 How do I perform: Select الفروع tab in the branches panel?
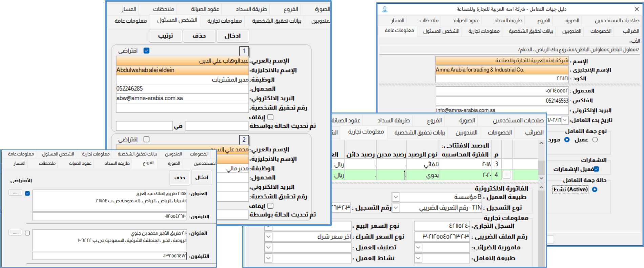(149, 163)
